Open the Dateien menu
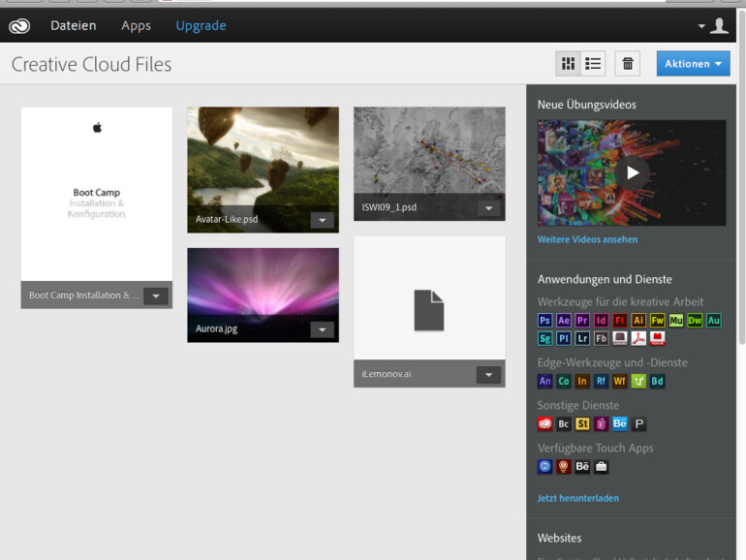 (x=74, y=26)
